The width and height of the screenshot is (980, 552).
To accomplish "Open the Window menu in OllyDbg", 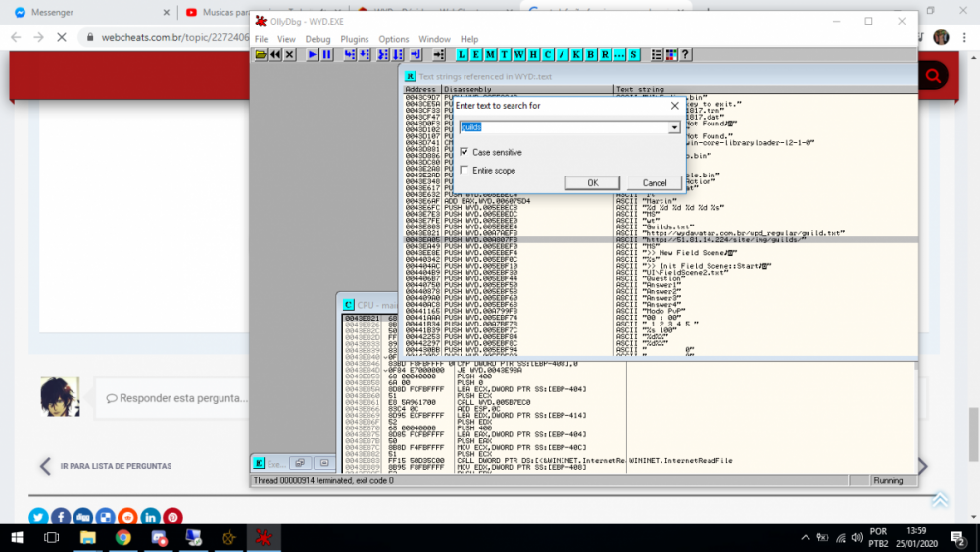I will coord(434,39).
